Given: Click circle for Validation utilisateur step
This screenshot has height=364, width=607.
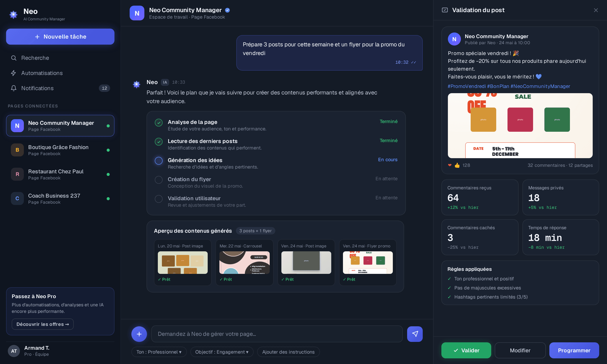Looking at the screenshot, I should 159,199.
